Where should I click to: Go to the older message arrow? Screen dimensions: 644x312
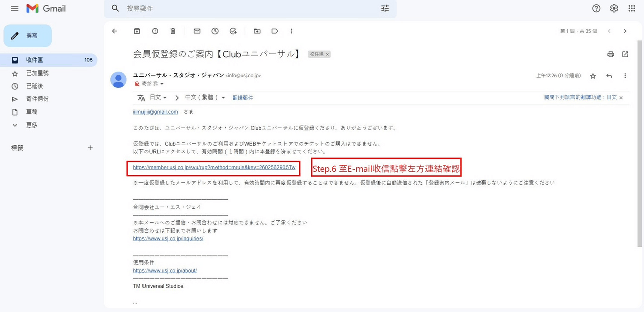tap(625, 31)
